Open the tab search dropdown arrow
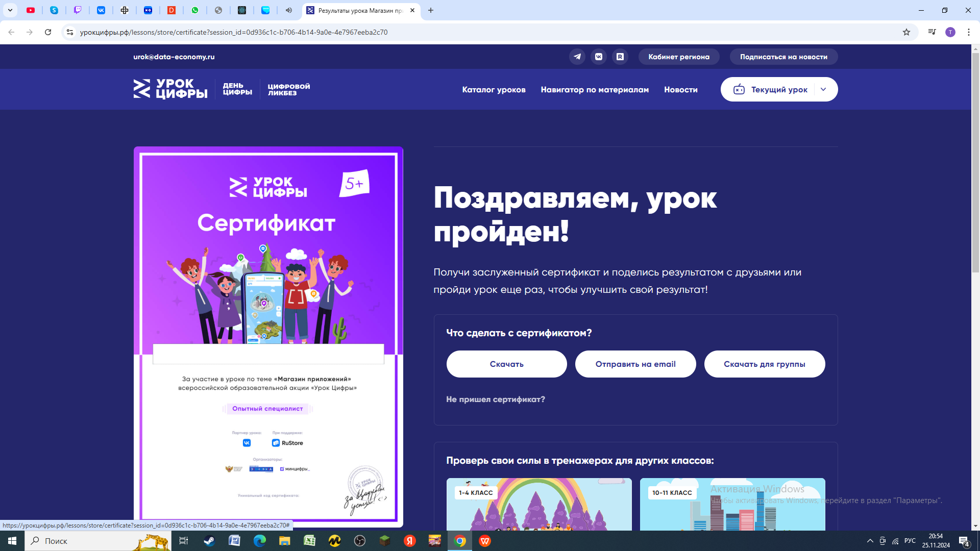Screen dimensions: 980x551 10,10
